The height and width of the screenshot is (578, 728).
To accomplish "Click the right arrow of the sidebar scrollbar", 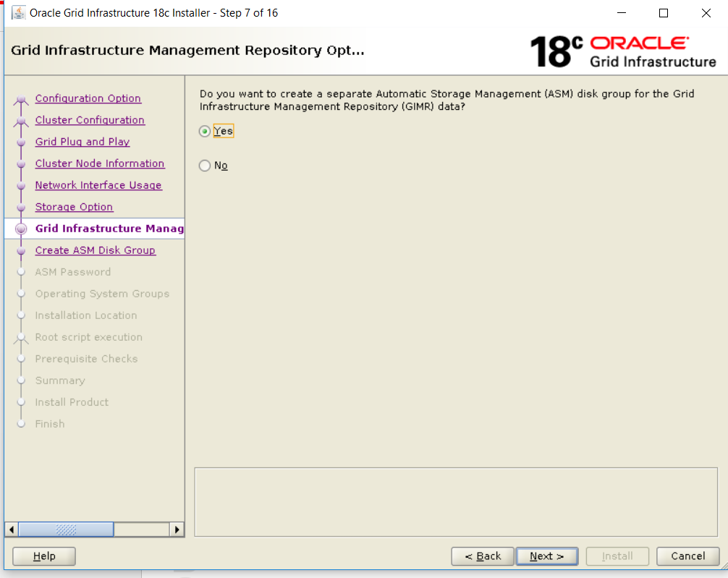I will point(177,530).
